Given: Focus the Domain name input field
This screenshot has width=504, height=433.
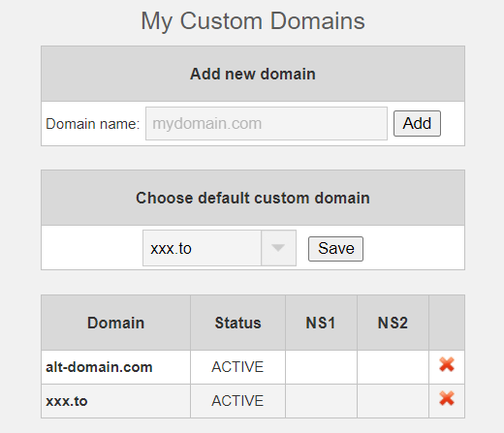Looking at the screenshot, I should 267,124.
